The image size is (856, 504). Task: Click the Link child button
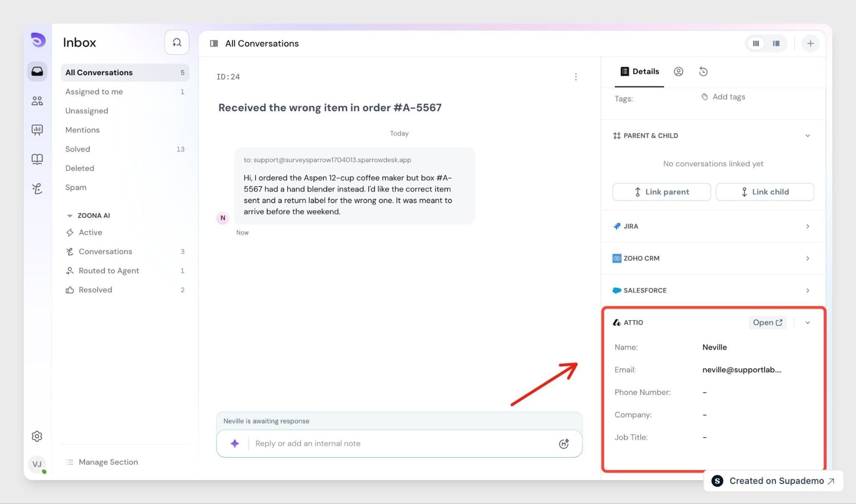765,192
